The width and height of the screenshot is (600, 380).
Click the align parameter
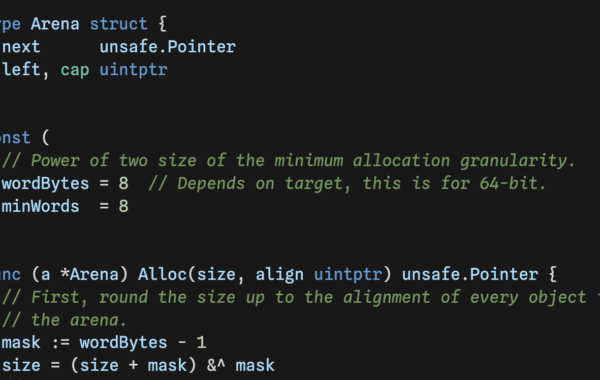coord(280,275)
